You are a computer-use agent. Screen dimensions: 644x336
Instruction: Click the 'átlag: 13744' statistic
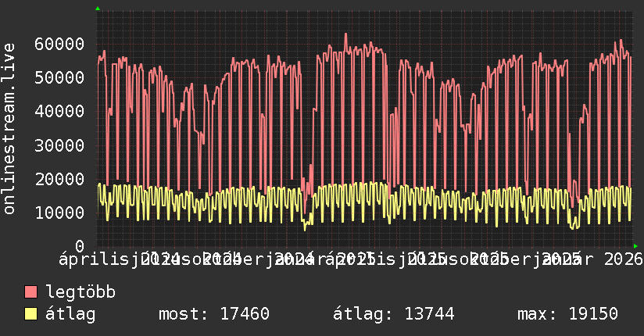(x=393, y=314)
